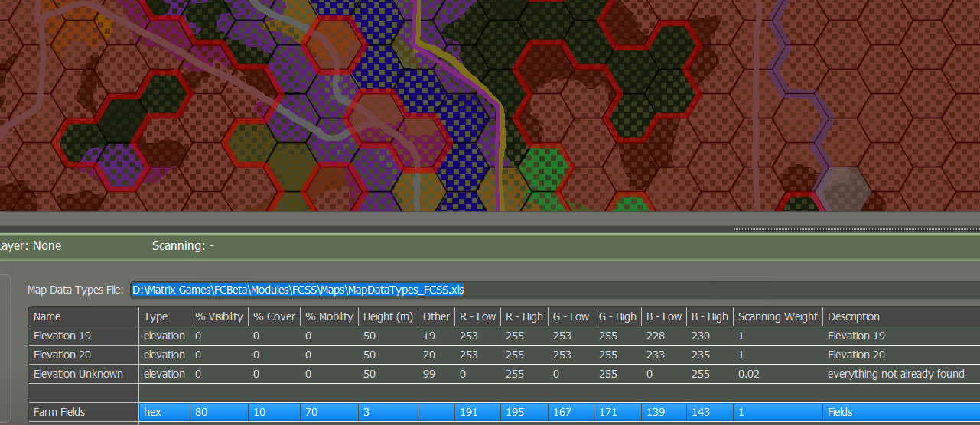Click Elevation 20 B - Low value 233
The height and width of the screenshot is (425, 980).
tap(664, 355)
